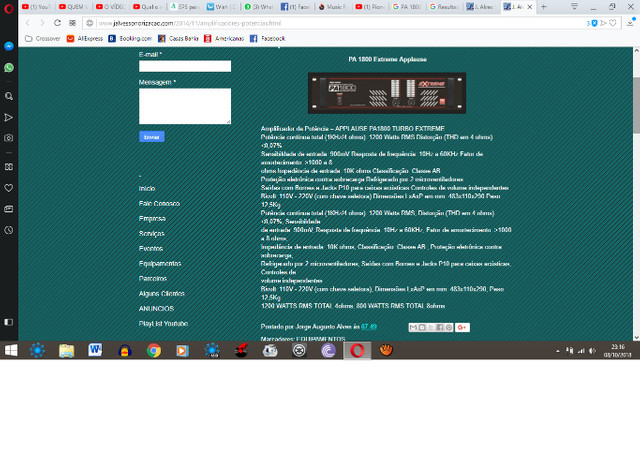640x450 pixels.
Task: Click the PA 1800 amplifier image
Action: coord(387,93)
